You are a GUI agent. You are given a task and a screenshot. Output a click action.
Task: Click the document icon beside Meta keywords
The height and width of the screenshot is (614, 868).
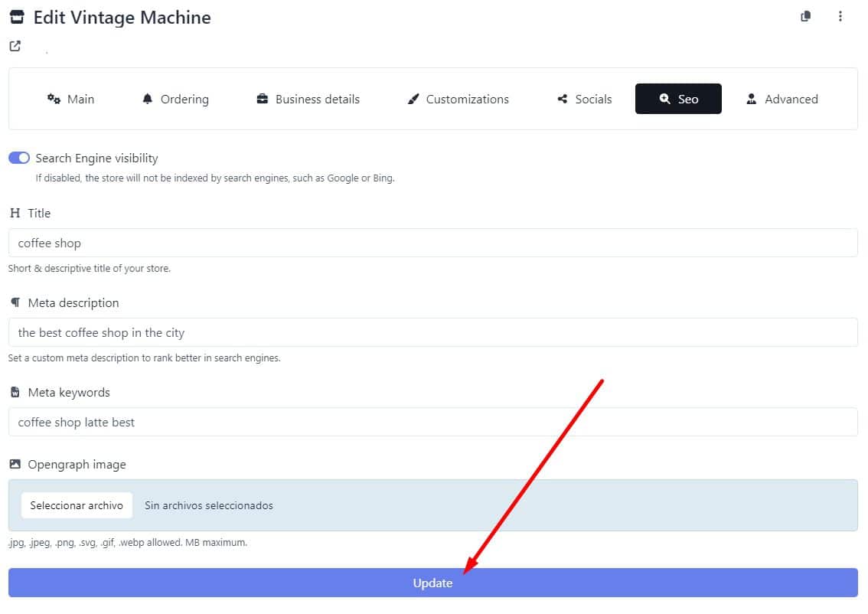tap(15, 392)
